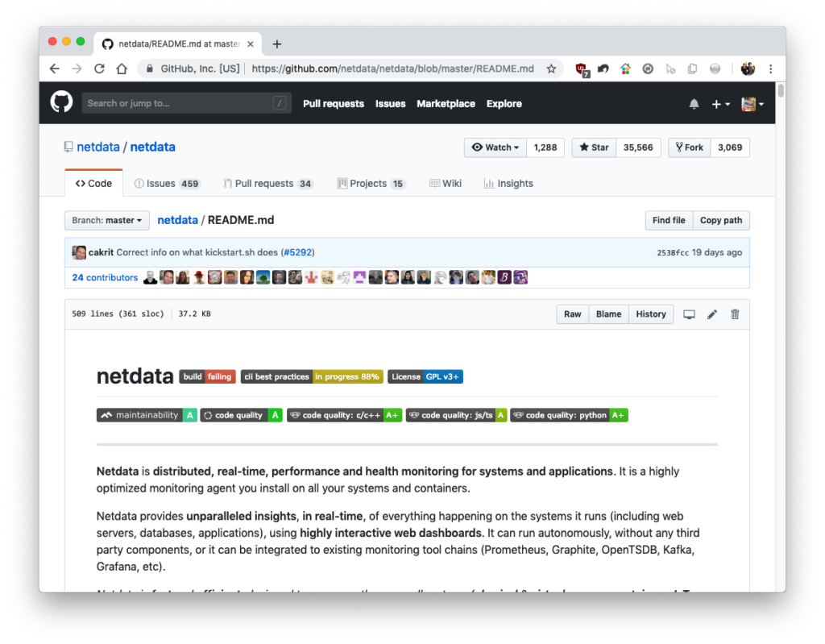View the Raw file
Screen dimensions: 825x644
[573, 314]
